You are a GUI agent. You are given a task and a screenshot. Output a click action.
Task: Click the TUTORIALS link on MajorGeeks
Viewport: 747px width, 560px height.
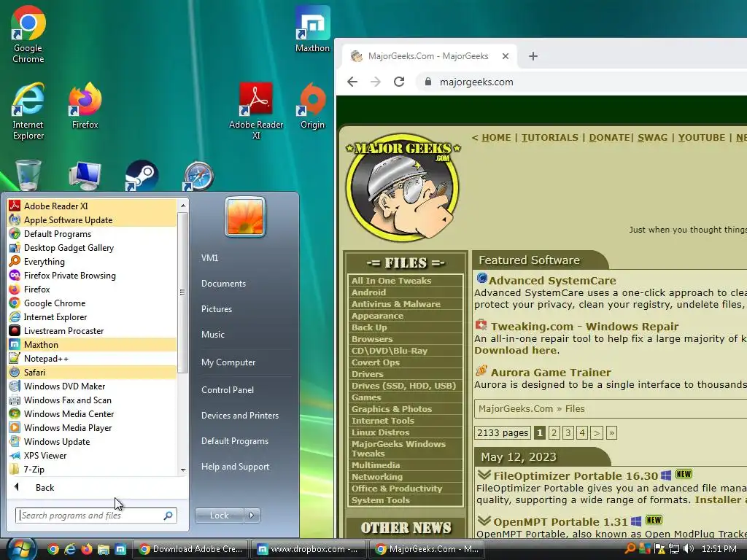549,138
